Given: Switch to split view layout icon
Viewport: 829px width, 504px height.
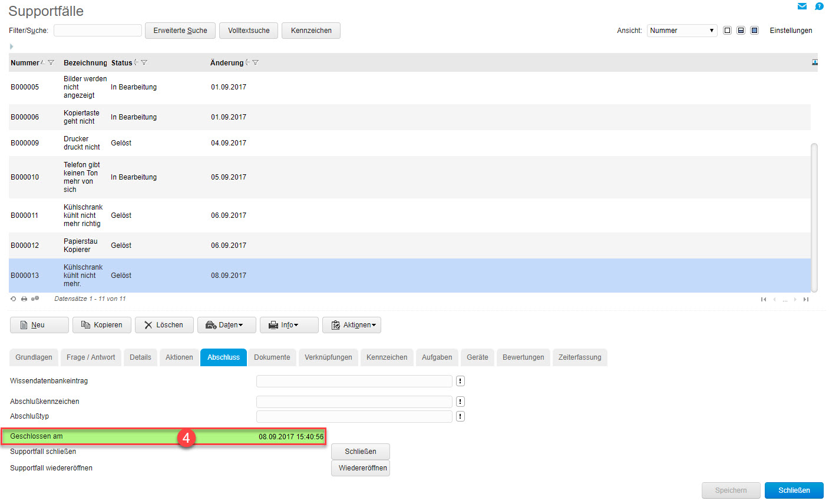Looking at the screenshot, I should pos(741,31).
